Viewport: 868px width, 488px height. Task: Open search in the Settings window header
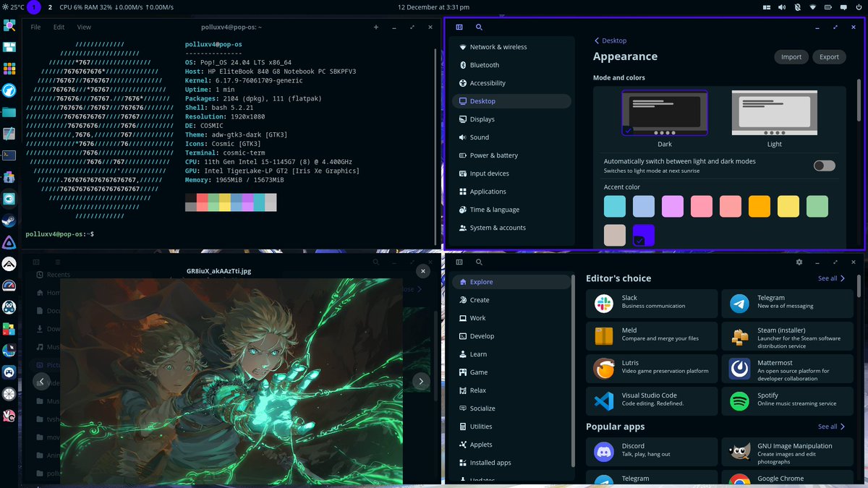(479, 27)
